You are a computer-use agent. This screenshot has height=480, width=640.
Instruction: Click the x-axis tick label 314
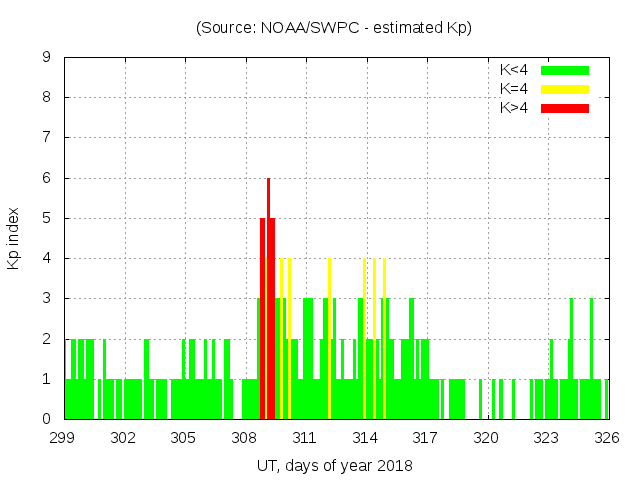[x=365, y=438]
